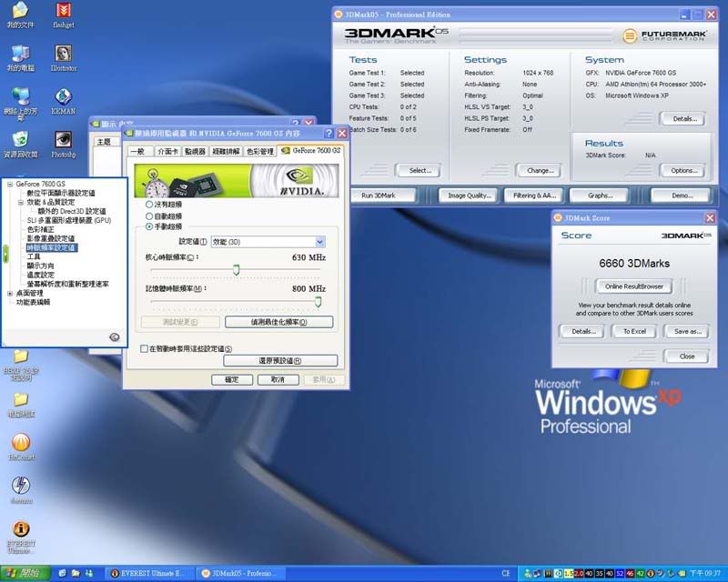Open the 設定值 效能 (3D) dropdown
728x582 pixels.
268,242
